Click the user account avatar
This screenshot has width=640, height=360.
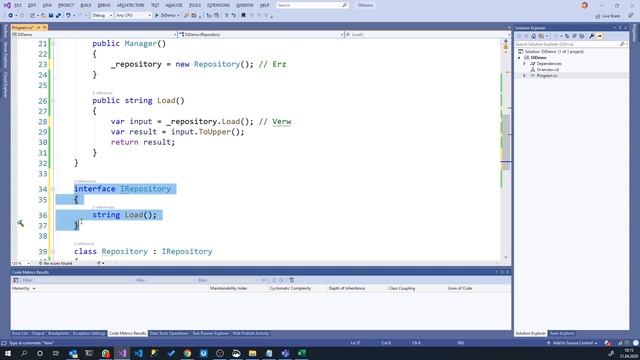click(x=584, y=5)
